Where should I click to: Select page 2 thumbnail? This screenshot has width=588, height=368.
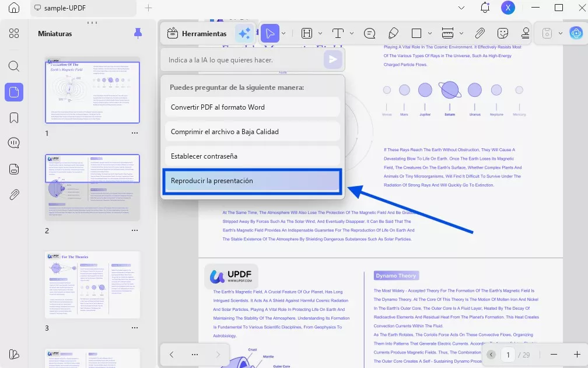click(92, 187)
